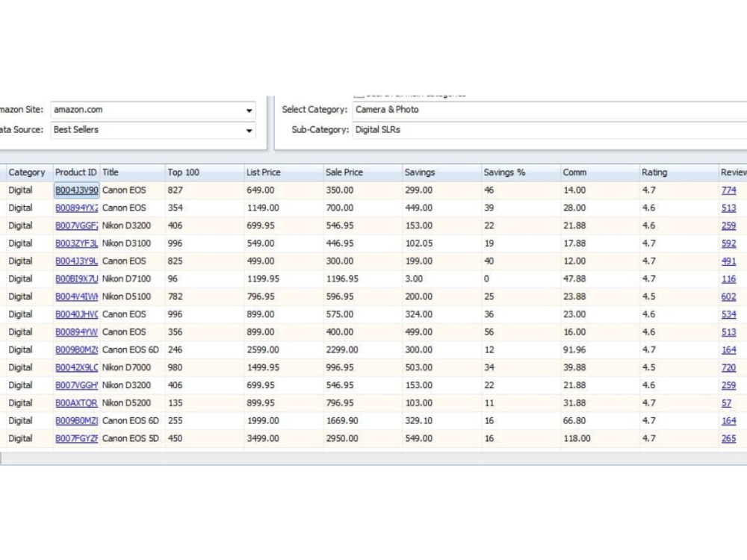
Task: Click the Rating column header
Action: point(679,172)
